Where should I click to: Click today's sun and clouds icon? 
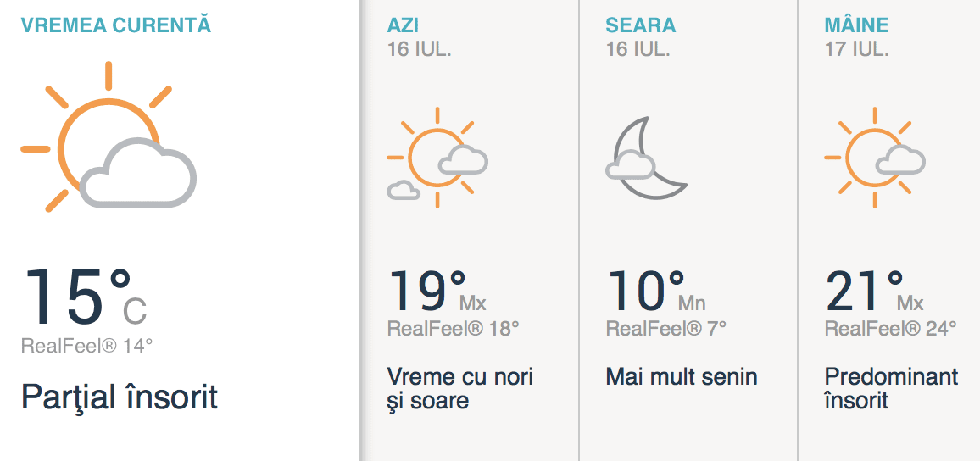pyautogui.click(x=437, y=158)
